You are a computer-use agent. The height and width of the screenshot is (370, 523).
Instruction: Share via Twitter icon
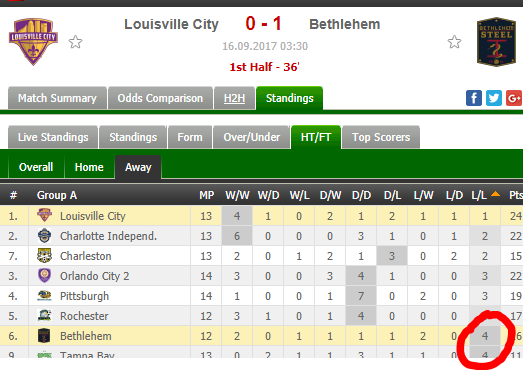pos(494,98)
